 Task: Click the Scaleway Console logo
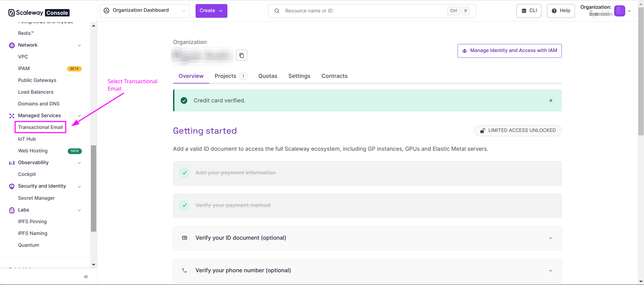39,13
